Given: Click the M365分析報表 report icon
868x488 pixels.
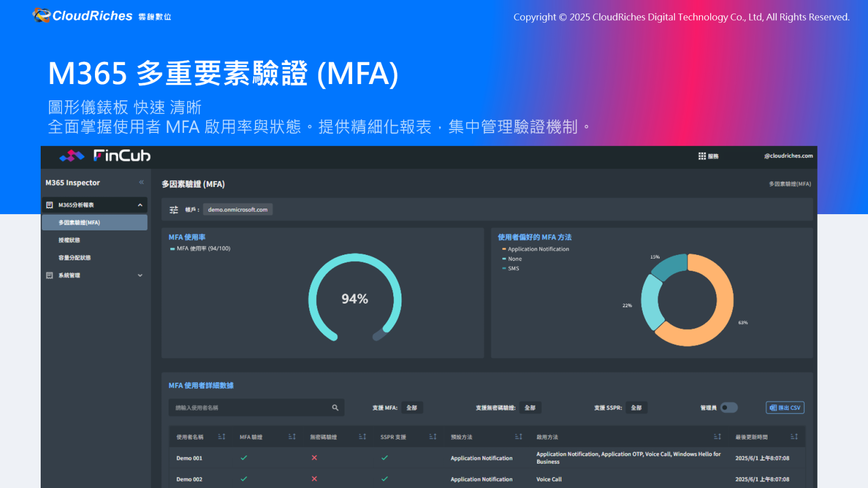Looking at the screenshot, I should [x=49, y=205].
